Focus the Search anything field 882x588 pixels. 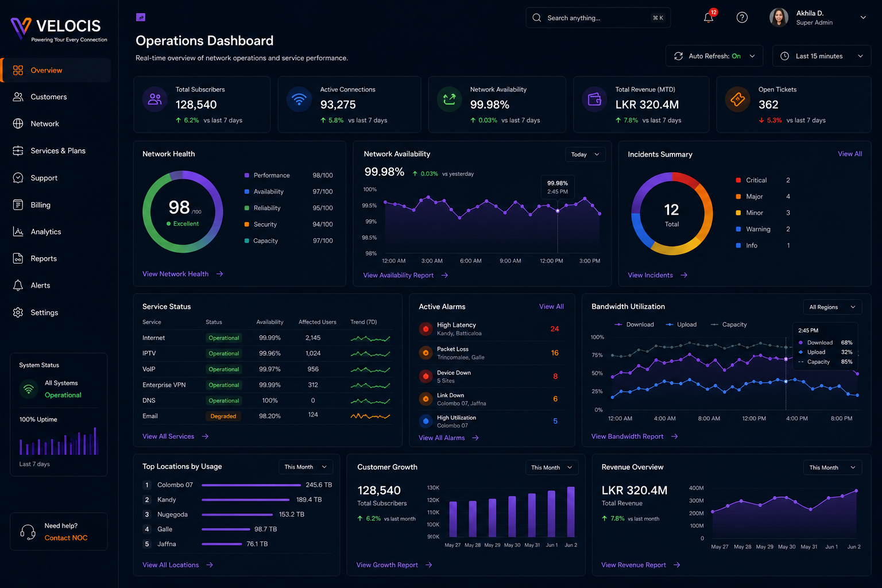[x=598, y=18]
